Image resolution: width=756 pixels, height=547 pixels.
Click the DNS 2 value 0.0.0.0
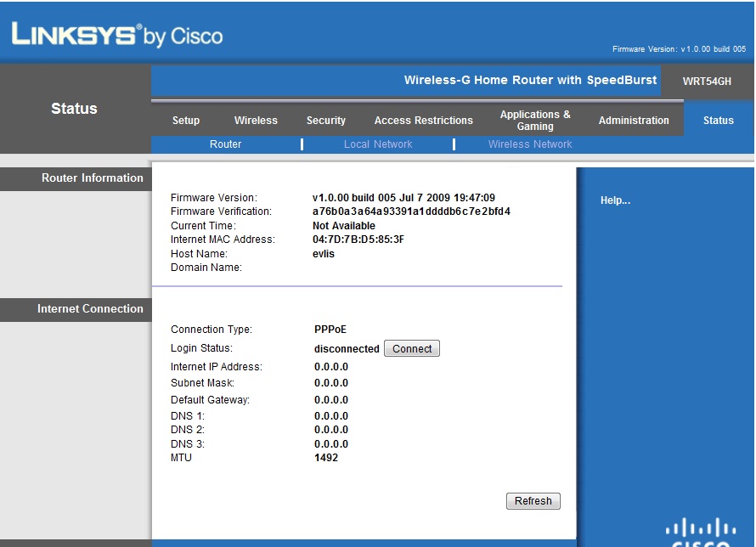point(331,430)
